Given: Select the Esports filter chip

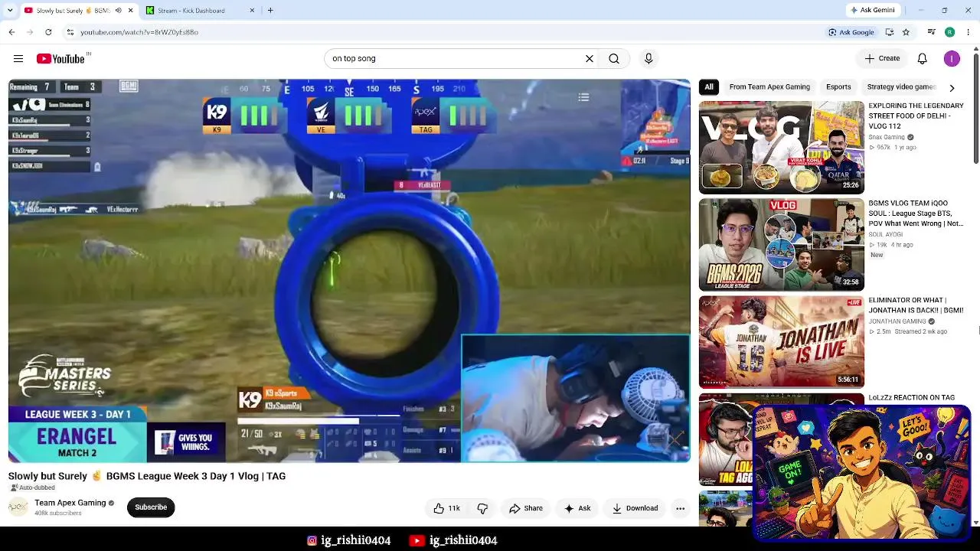Looking at the screenshot, I should 838,87.
